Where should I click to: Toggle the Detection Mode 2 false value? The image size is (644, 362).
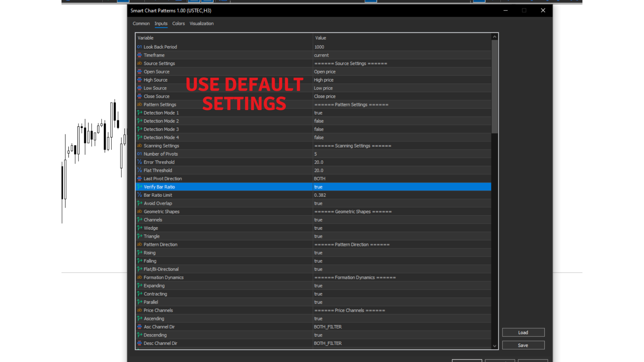pos(319,121)
